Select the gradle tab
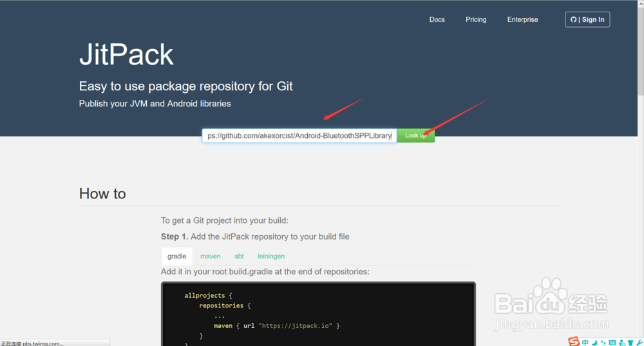Screen dimensions: 644x346 [x=176, y=256]
